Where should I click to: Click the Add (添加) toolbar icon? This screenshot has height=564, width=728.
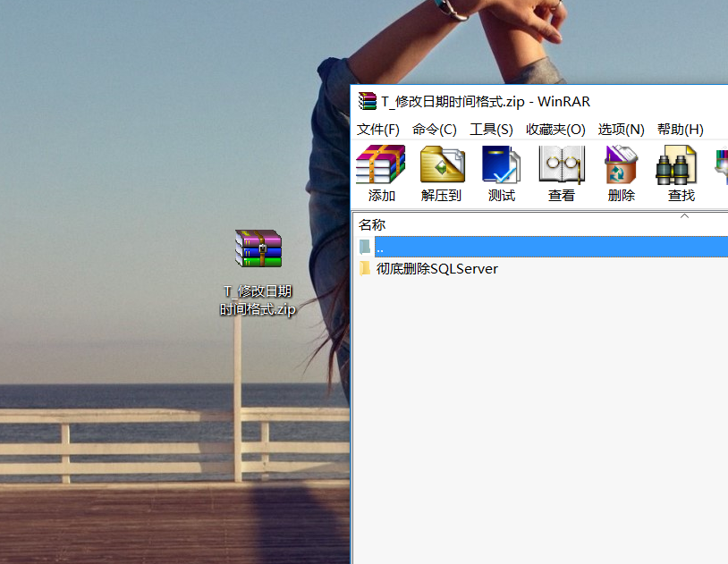(381, 164)
